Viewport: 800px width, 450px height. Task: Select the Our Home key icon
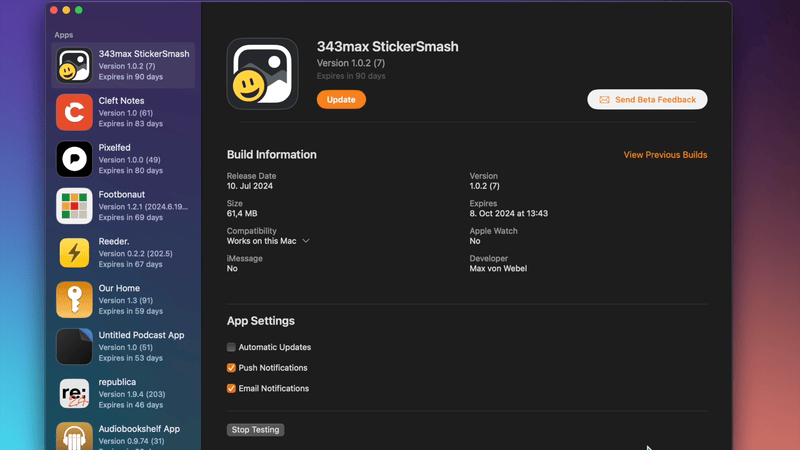(x=74, y=300)
